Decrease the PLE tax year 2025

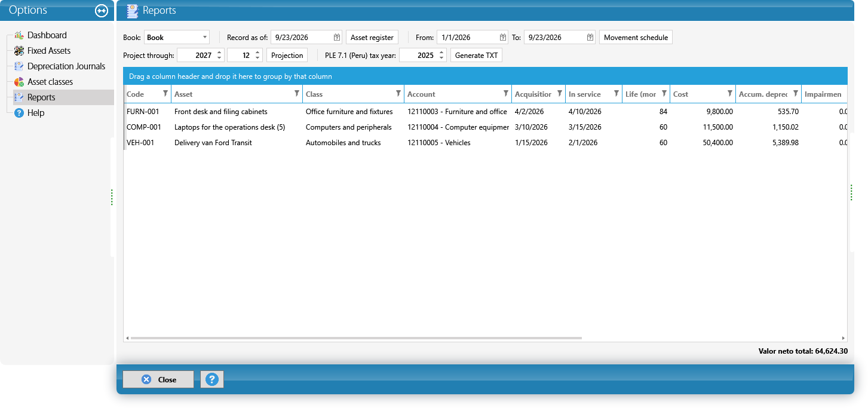coord(441,58)
